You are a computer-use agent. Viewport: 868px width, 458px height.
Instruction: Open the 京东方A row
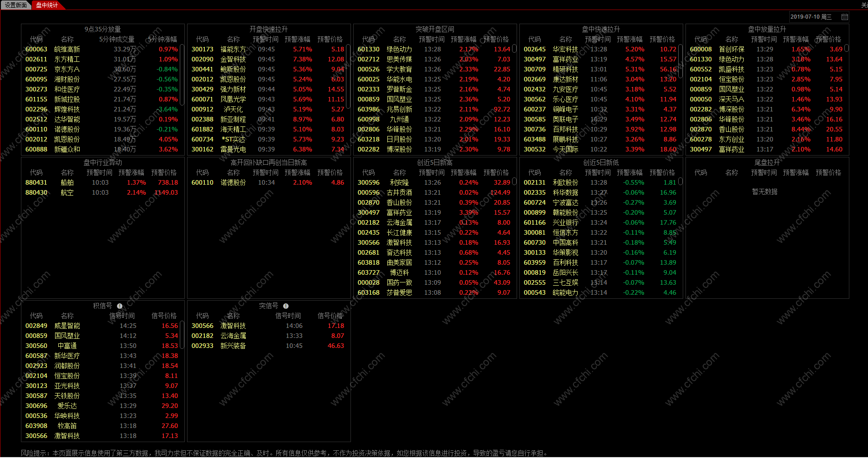102,69
